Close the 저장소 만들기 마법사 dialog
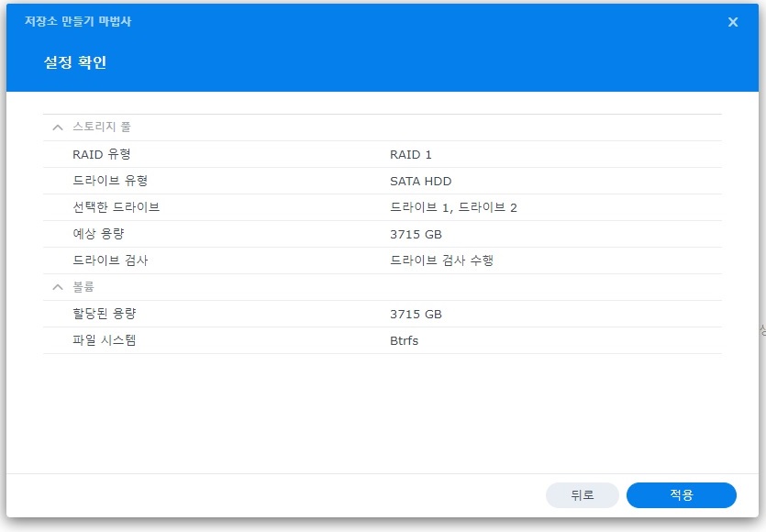766x532 pixels. tap(732, 22)
